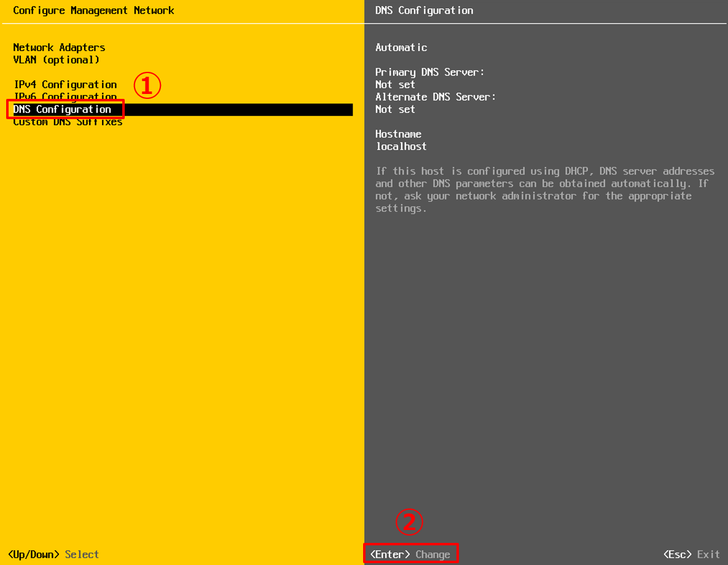Click the Primary DNS Server label
This screenshot has height=565, width=728.
[x=429, y=72]
